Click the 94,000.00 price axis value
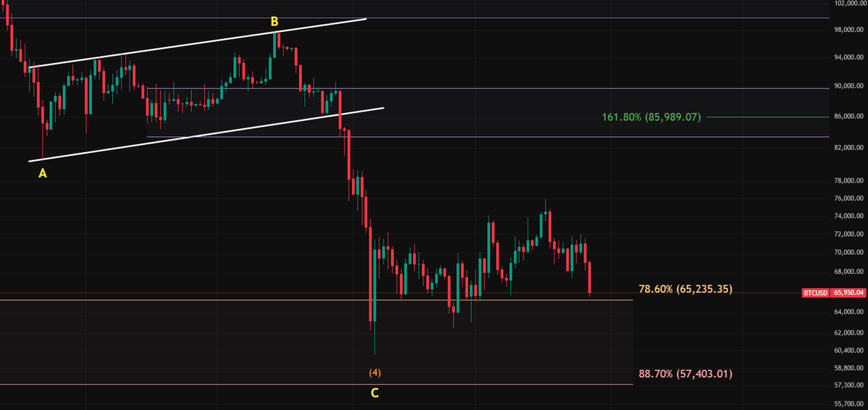The image size is (868, 410). [x=848, y=57]
